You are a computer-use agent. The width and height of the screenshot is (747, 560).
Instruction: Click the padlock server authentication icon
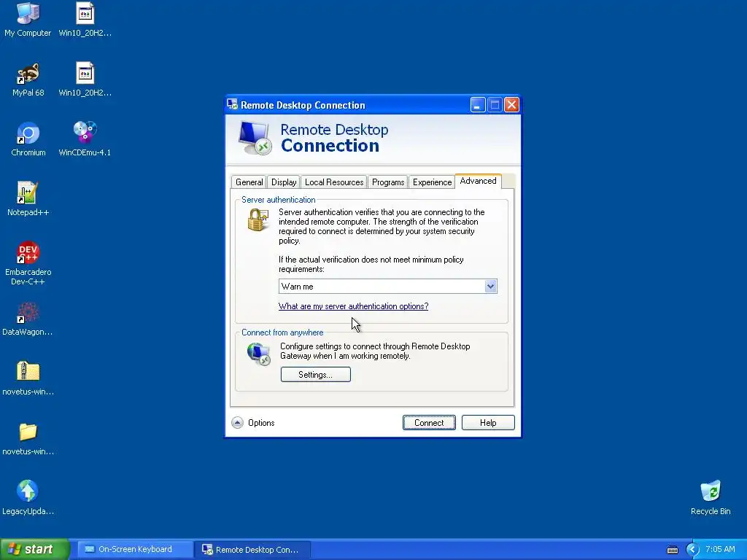(x=258, y=219)
